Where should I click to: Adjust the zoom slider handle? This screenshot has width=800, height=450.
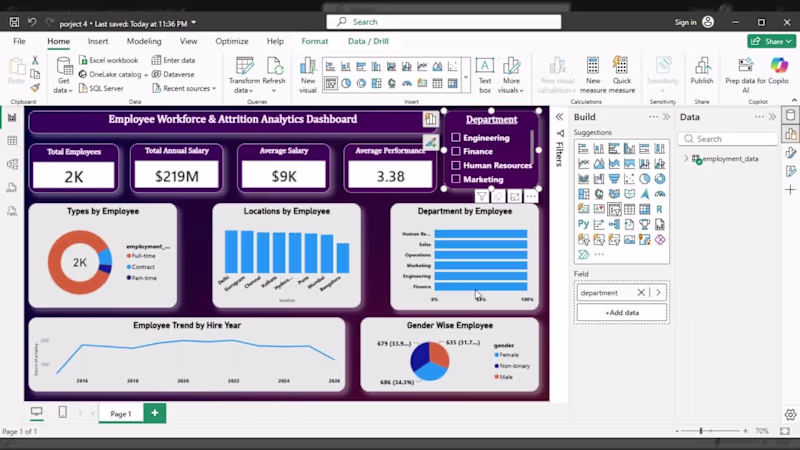(x=701, y=431)
